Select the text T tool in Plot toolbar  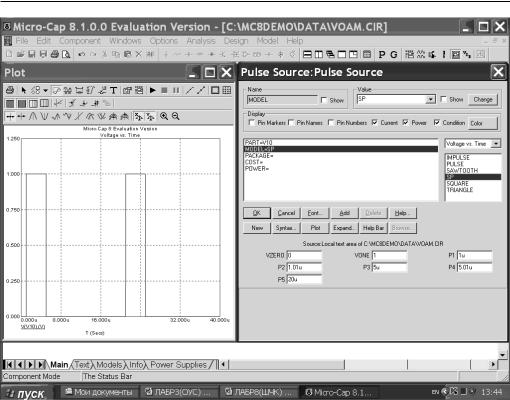pos(113,90)
